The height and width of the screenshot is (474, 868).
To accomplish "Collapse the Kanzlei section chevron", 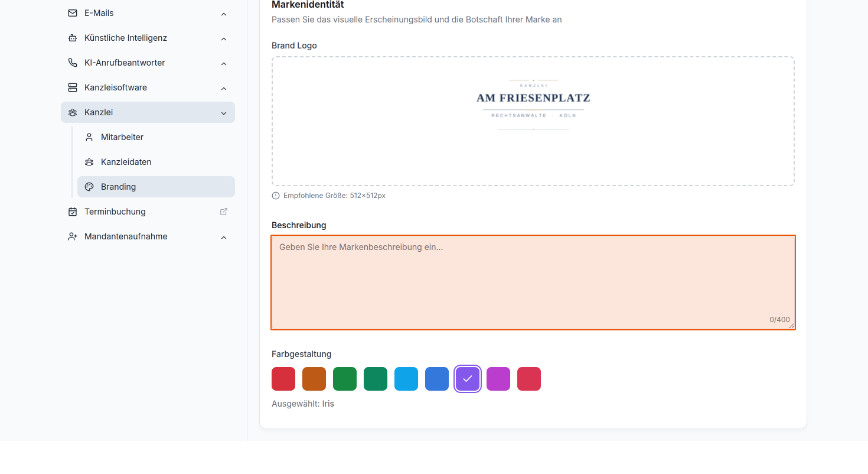I will point(224,113).
